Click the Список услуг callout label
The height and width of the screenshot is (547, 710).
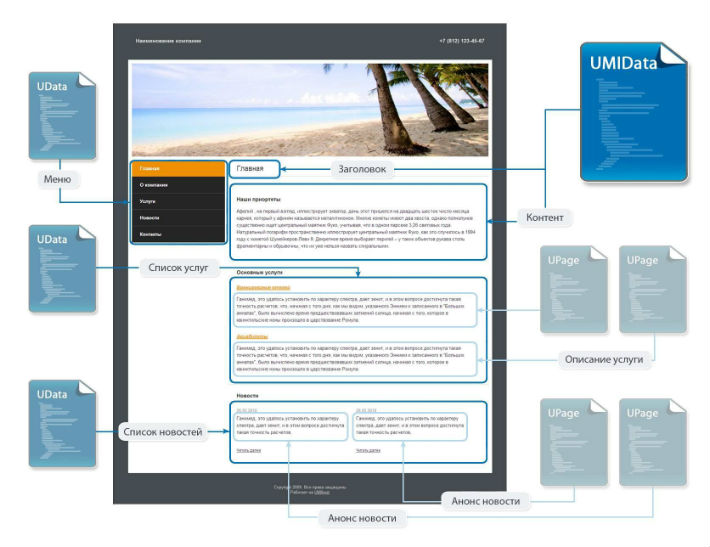click(x=178, y=268)
